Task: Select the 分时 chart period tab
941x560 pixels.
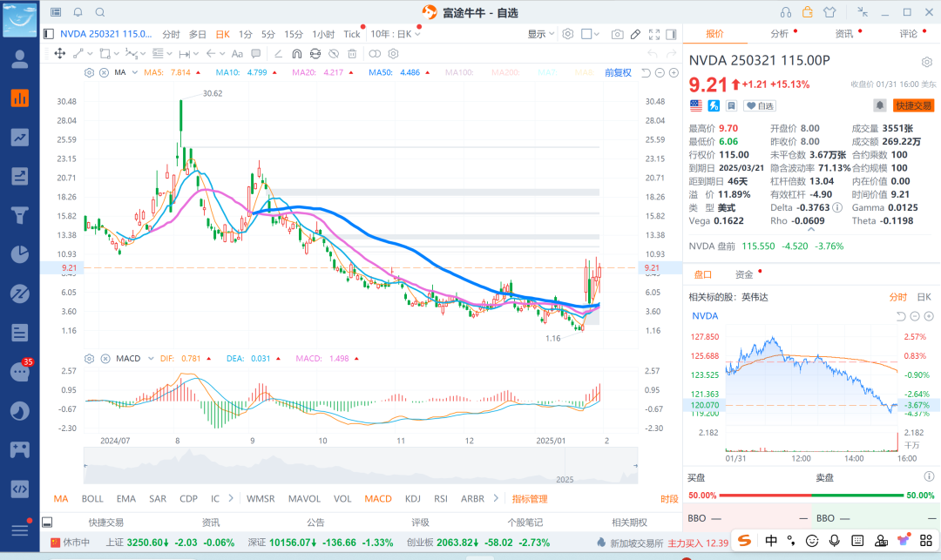Action: pos(171,34)
